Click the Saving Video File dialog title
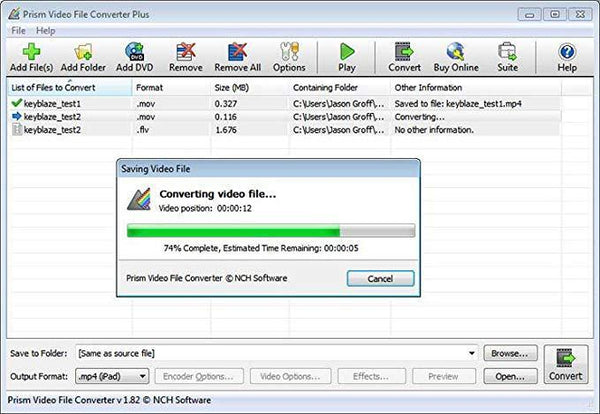The height and width of the screenshot is (414, 600). pos(156,169)
